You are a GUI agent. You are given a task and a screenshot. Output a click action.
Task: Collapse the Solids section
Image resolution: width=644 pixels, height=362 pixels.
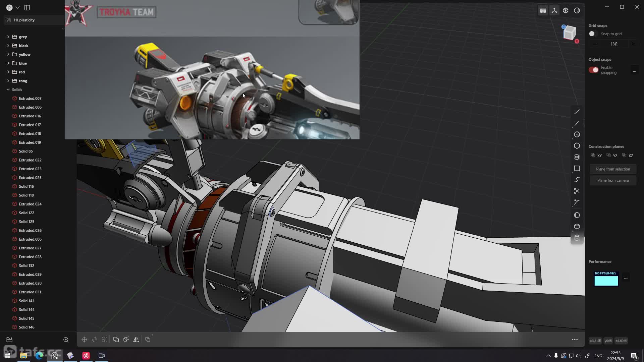(x=8, y=89)
